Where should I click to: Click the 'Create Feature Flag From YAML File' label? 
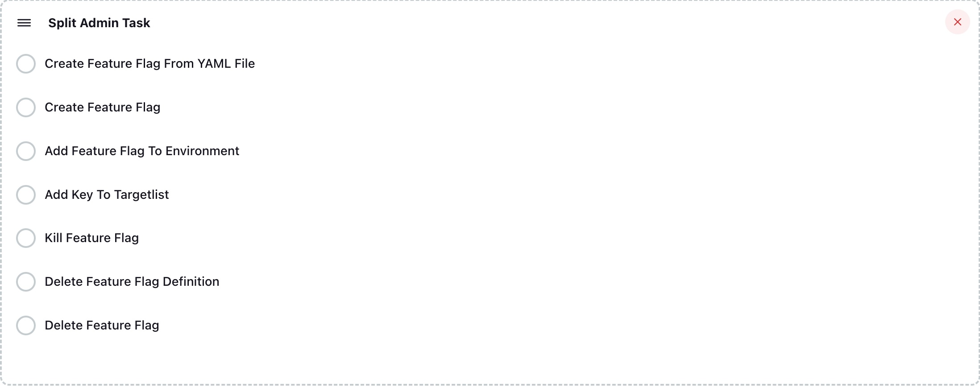pos(149,64)
